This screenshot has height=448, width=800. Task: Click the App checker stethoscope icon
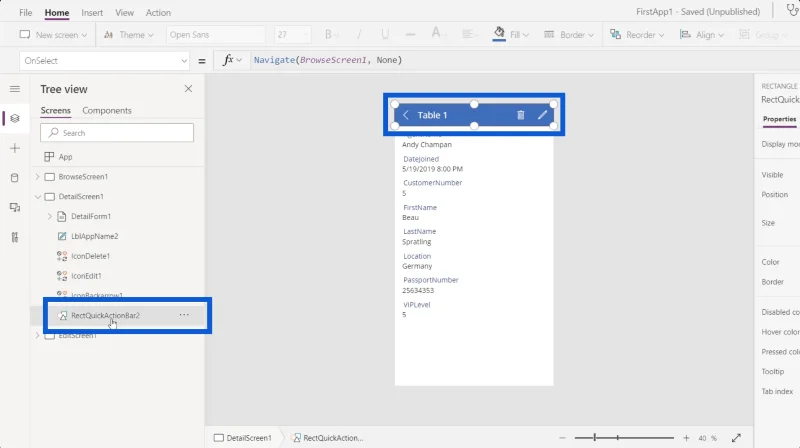pyautogui.click(x=792, y=11)
